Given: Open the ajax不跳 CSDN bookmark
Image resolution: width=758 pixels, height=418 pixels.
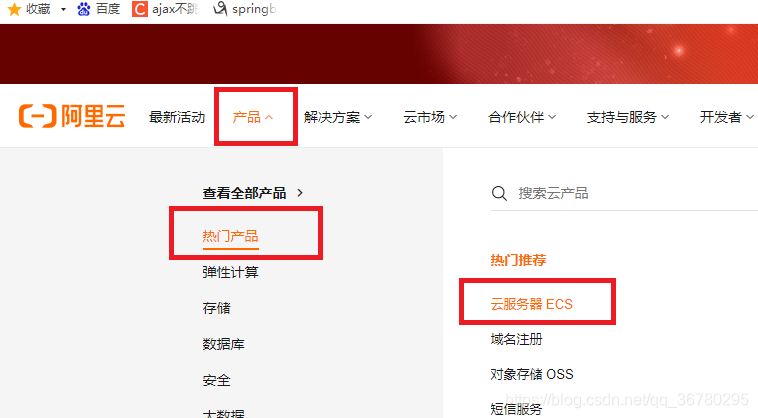Looking at the screenshot, I should (x=165, y=9).
